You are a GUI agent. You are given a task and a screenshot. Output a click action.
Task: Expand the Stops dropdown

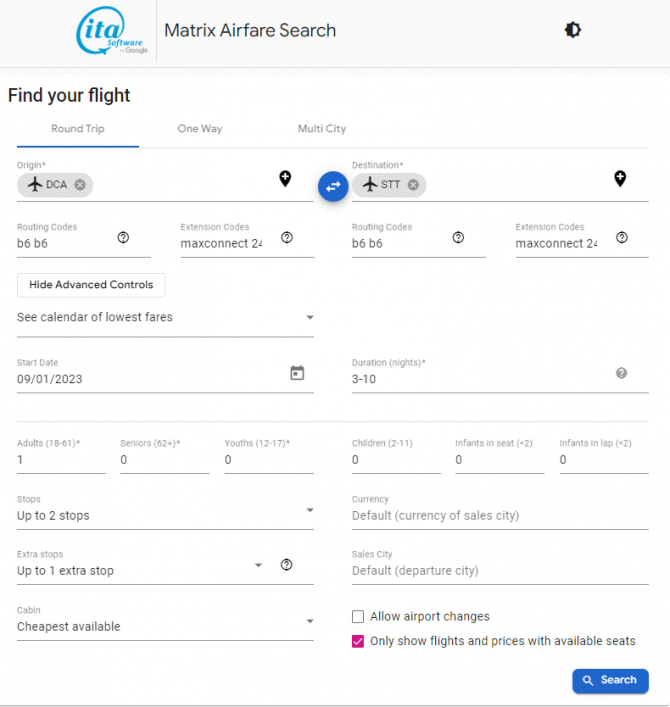point(165,515)
